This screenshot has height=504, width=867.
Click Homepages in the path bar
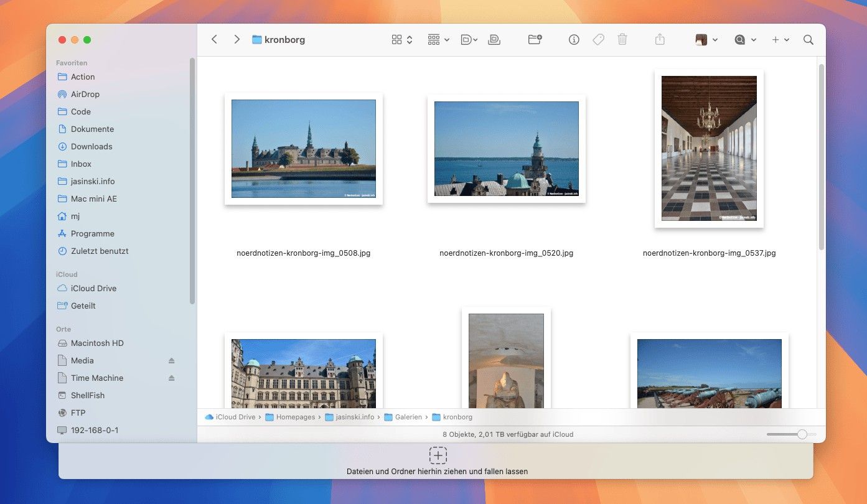pos(295,417)
